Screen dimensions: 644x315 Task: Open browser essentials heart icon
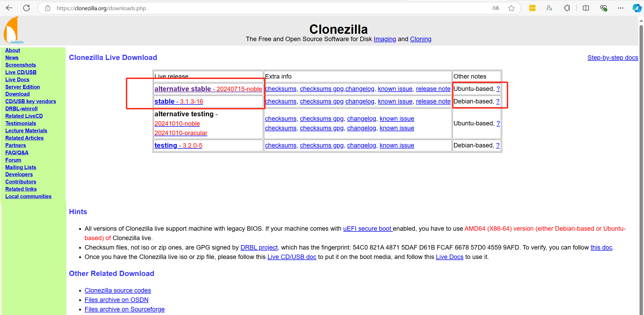click(x=604, y=8)
